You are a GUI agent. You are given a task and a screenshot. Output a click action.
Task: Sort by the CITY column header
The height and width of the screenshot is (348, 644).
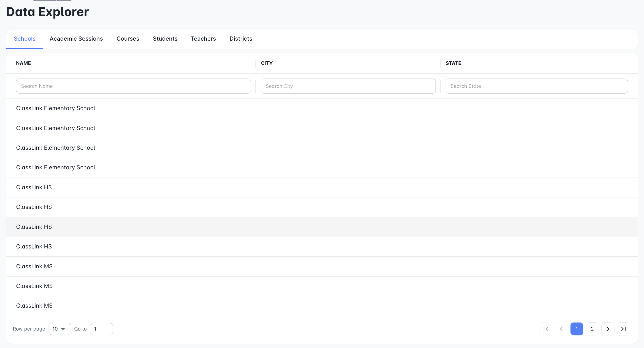[x=267, y=63]
